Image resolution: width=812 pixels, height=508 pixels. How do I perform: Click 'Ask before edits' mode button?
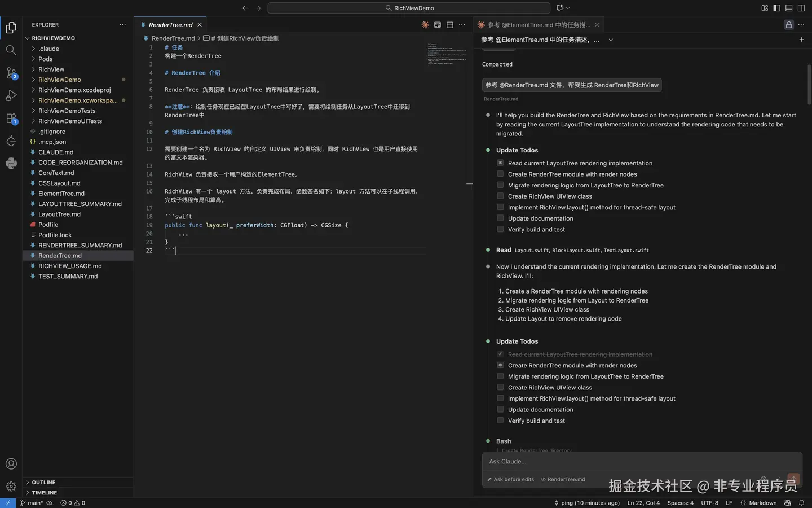(510, 479)
